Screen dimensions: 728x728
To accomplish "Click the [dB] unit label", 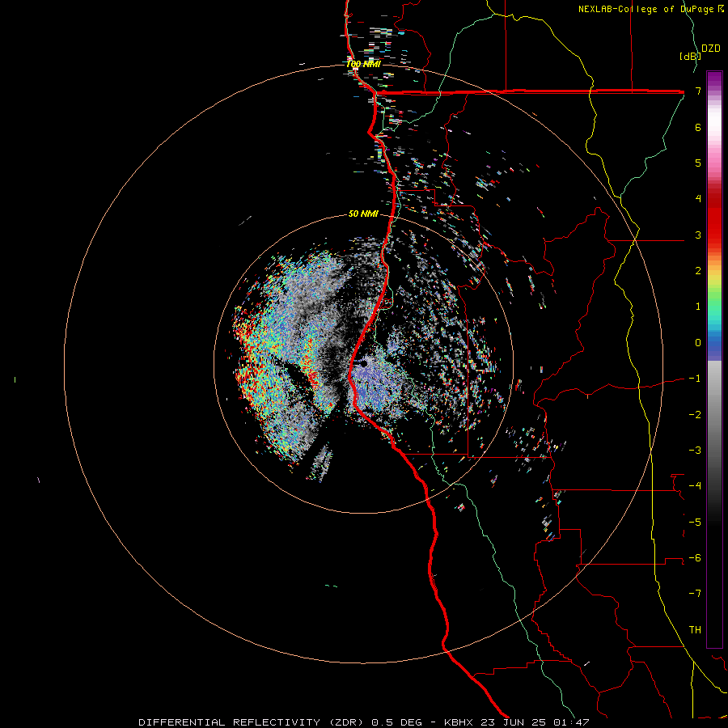I will click(x=690, y=56).
